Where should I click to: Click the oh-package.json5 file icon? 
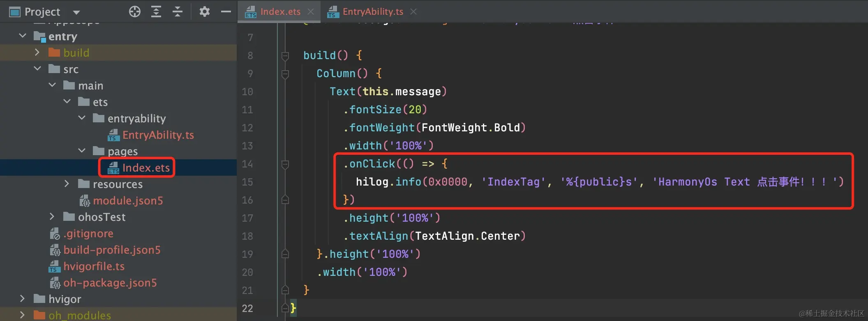(55, 283)
